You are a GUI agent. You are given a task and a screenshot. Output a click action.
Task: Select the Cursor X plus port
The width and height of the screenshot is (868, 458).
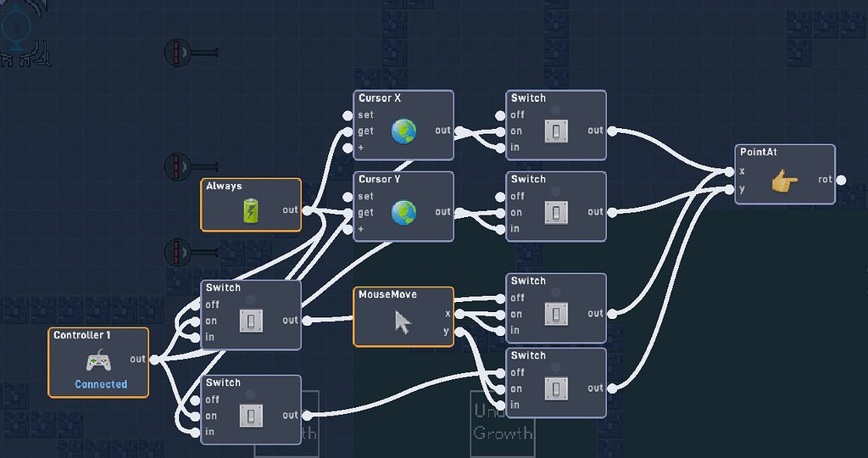pos(347,148)
